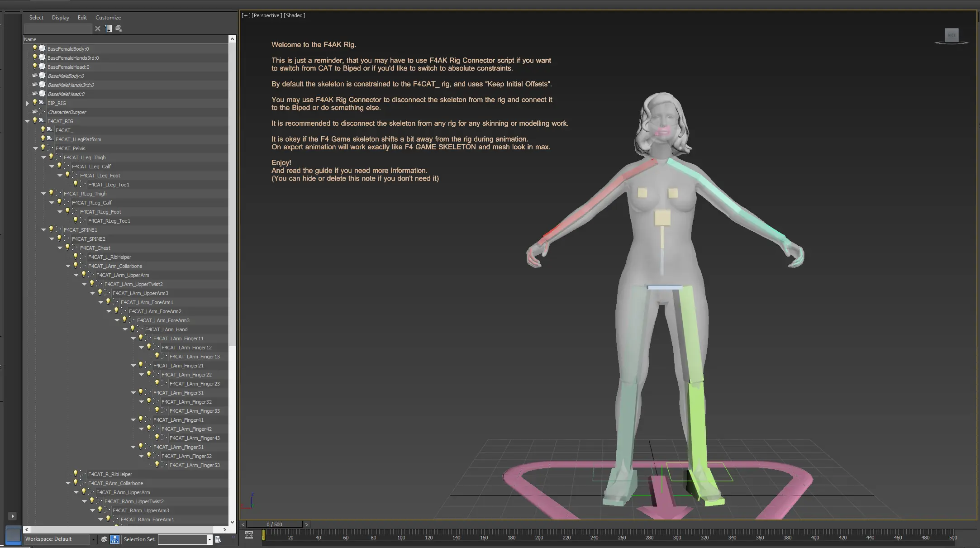Open the mini curve editor icon

point(249,535)
